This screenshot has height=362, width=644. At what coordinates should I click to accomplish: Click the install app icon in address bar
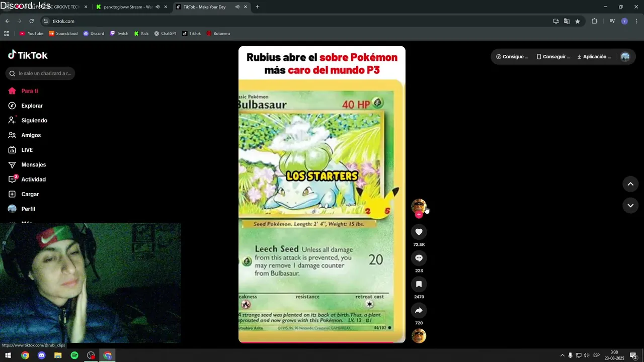pos(556,21)
